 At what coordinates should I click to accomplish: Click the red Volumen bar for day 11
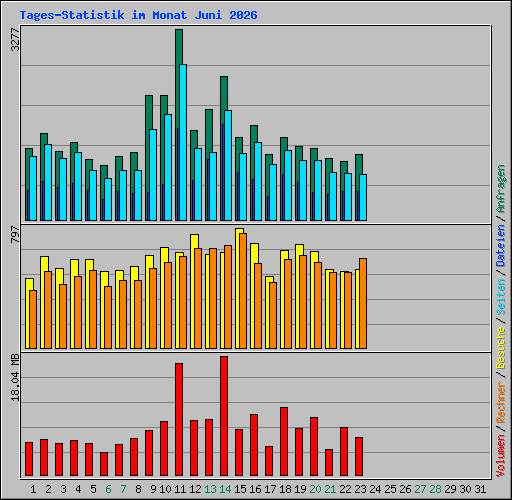pos(179,419)
